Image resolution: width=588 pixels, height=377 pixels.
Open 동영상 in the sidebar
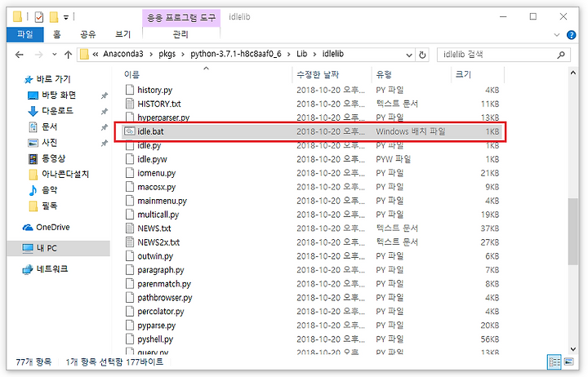(x=54, y=158)
